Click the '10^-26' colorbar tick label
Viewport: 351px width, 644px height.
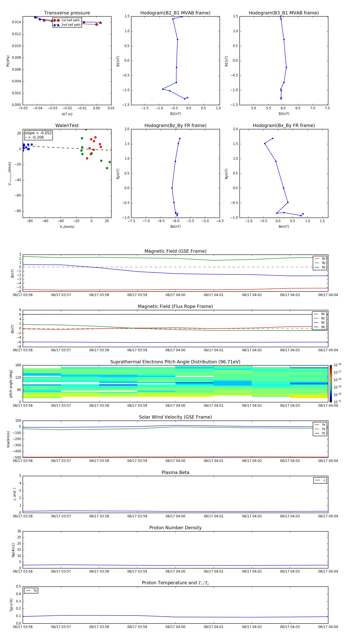337,365
